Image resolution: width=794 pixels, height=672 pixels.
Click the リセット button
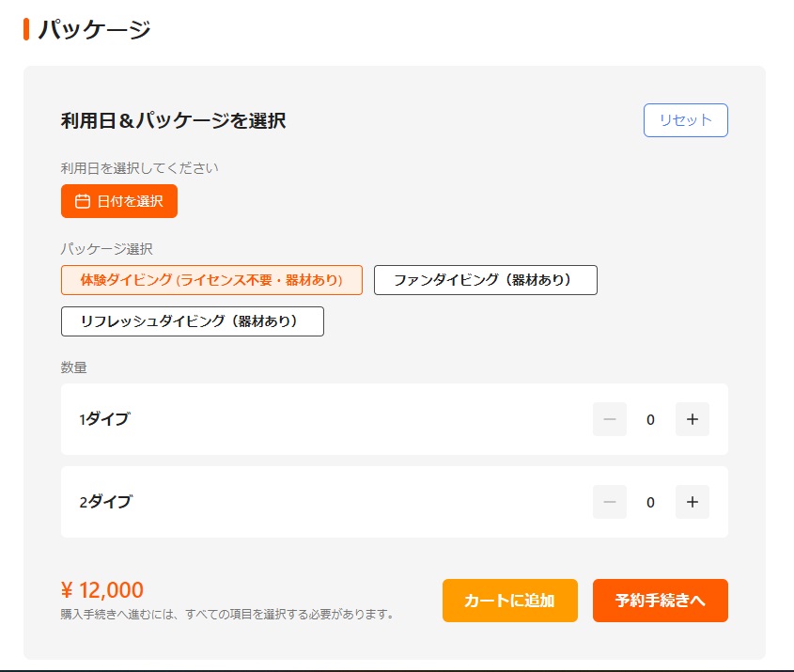[x=685, y=120]
